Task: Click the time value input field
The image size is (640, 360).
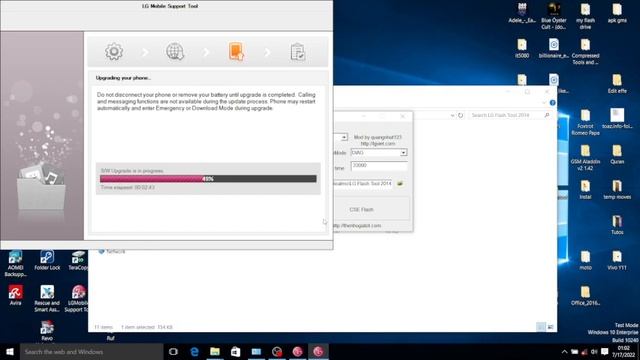Action: coord(379,166)
